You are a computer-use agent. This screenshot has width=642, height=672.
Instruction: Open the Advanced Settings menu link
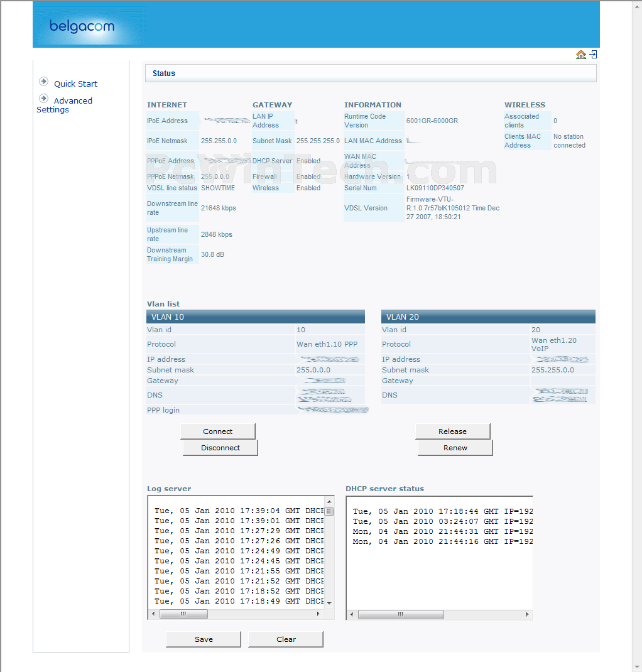[x=64, y=105]
